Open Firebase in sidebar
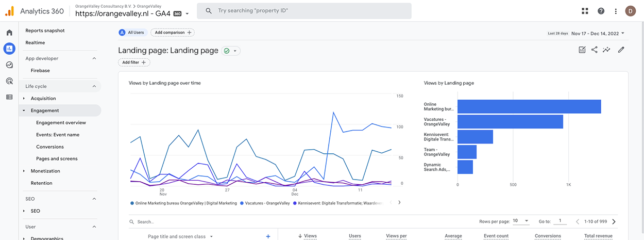Screen dimensions: 644x240 [40, 70]
